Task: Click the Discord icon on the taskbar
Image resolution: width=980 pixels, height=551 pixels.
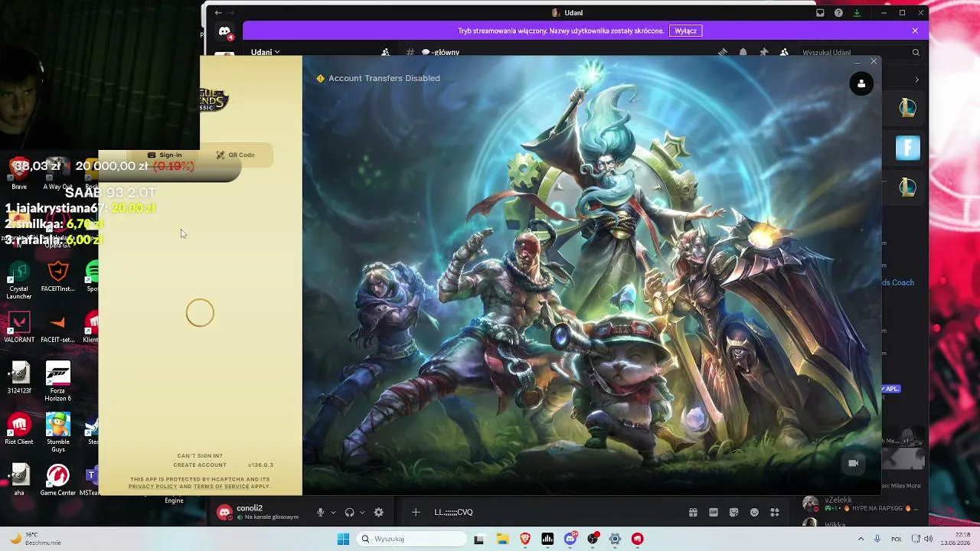Action: pos(570,539)
